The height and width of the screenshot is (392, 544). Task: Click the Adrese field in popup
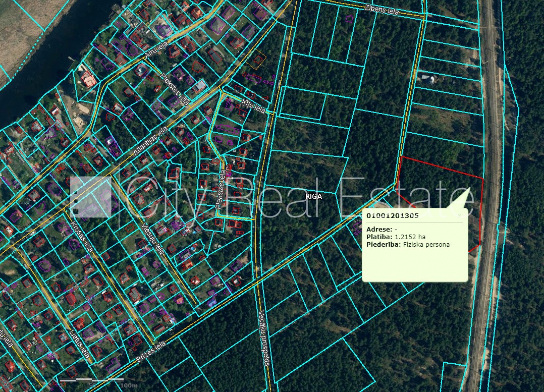pos(383,229)
